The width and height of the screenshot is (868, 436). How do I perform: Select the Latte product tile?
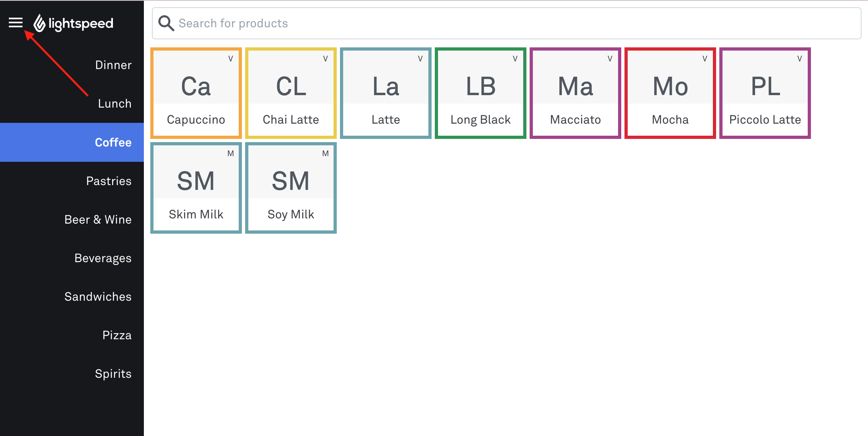click(386, 93)
